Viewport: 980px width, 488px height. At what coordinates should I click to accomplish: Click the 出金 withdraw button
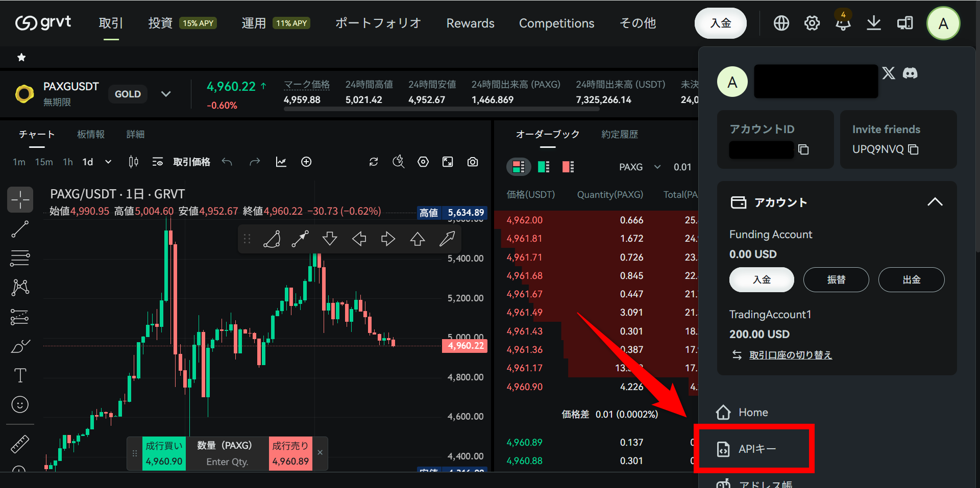[911, 279]
